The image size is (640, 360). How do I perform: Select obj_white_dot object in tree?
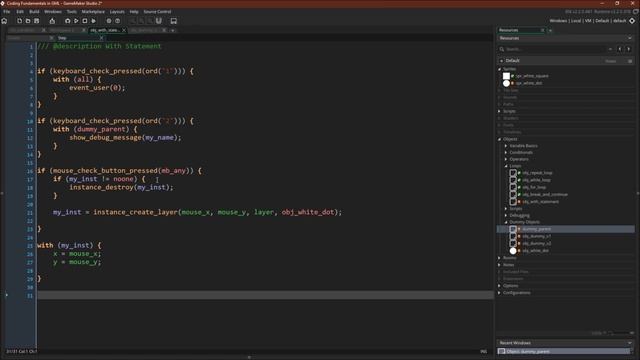pos(535,251)
